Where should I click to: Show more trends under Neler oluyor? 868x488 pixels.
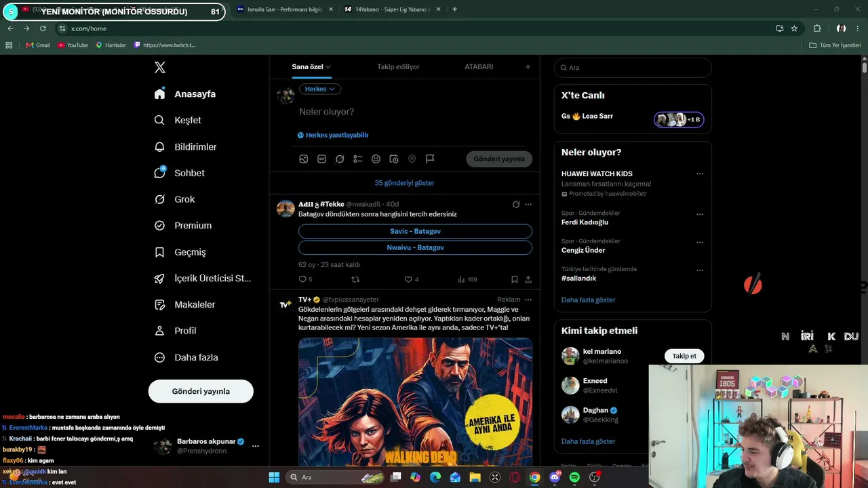click(x=588, y=300)
